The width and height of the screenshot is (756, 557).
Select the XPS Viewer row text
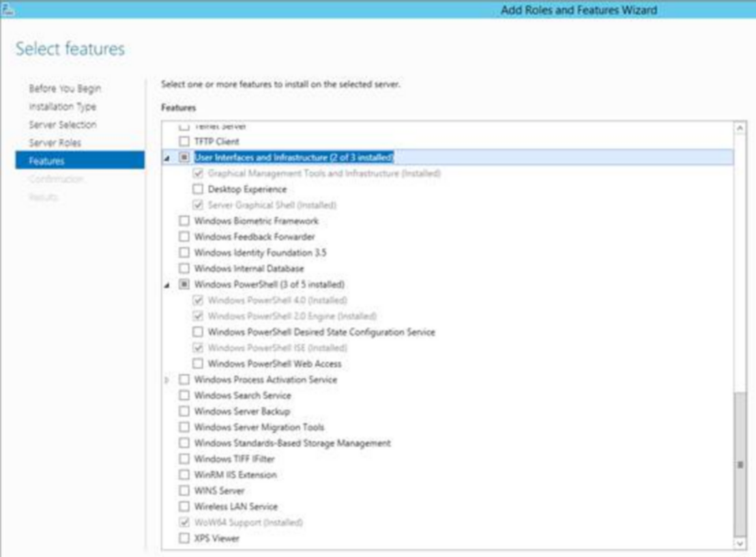(216, 538)
